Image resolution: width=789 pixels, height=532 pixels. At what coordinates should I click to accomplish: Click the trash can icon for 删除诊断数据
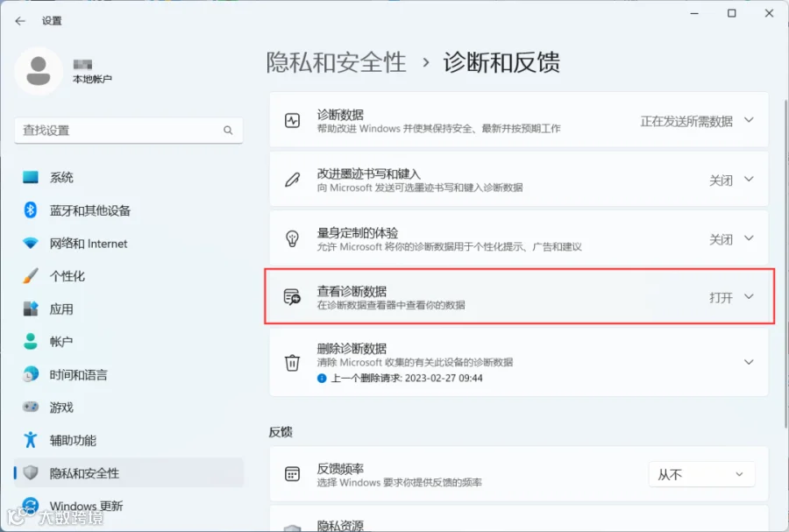coord(292,363)
